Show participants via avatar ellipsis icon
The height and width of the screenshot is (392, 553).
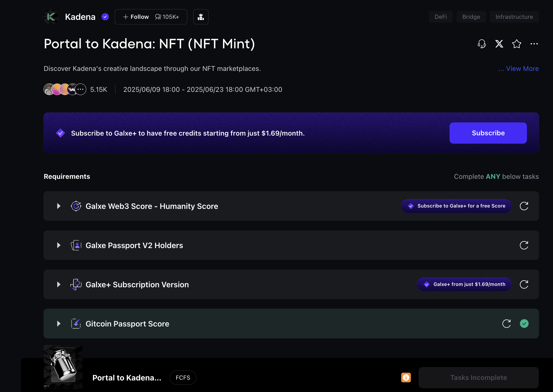[x=81, y=89]
